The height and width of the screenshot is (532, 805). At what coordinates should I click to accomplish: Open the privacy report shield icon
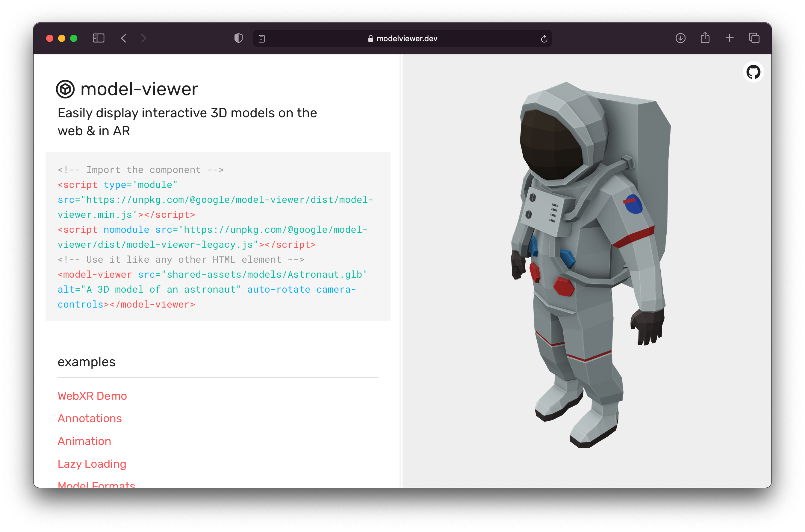pyautogui.click(x=238, y=38)
